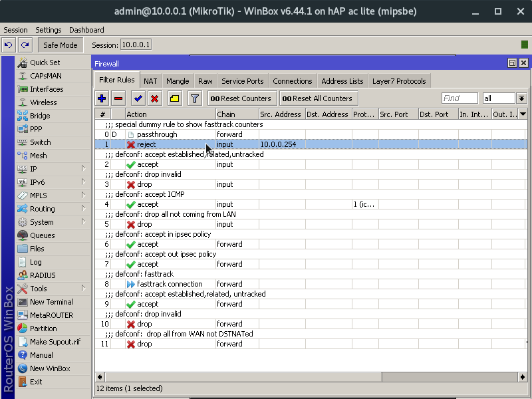Click the Redo arrow icon in toolbar
532x399 pixels.
click(25, 45)
